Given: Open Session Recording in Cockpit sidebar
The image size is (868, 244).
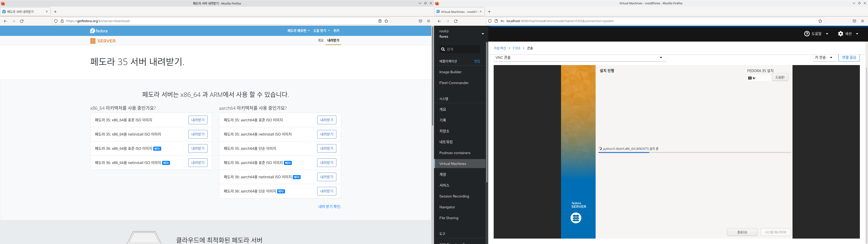Looking at the screenshot, I should point(460,196).
